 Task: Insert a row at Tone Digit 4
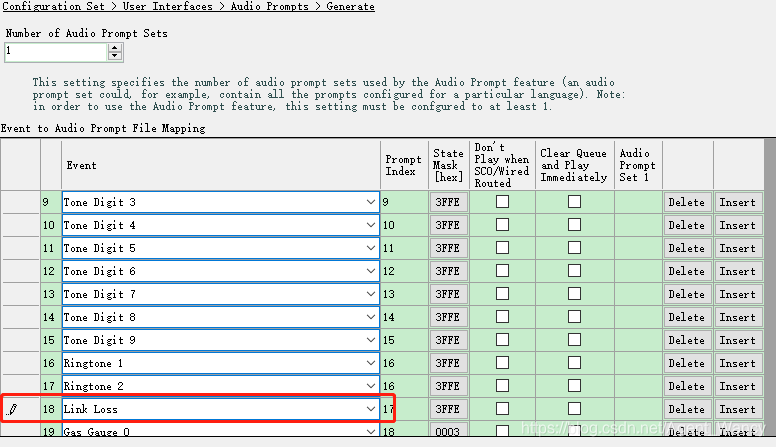[738, 225]
